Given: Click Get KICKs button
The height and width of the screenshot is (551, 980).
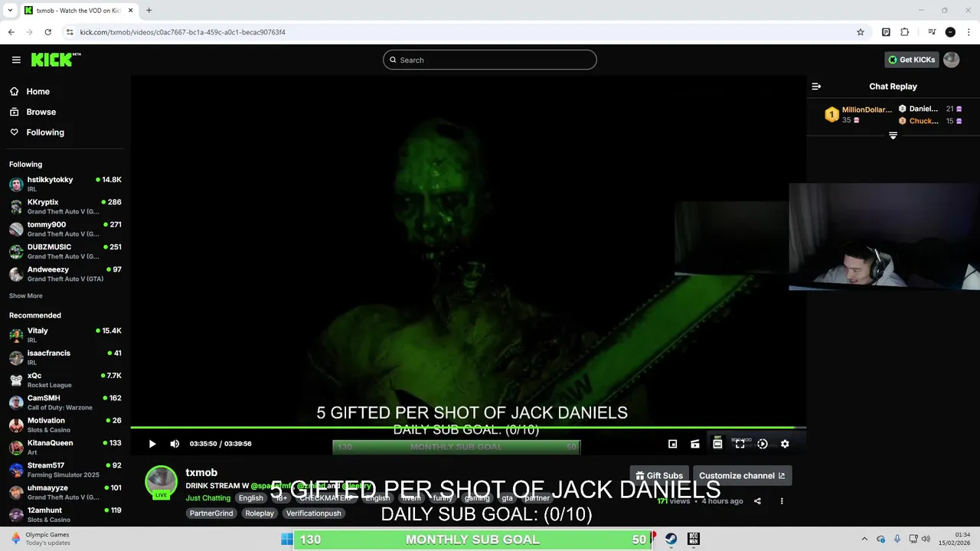Looking at the screenshot, I should (x=911, y=60).
